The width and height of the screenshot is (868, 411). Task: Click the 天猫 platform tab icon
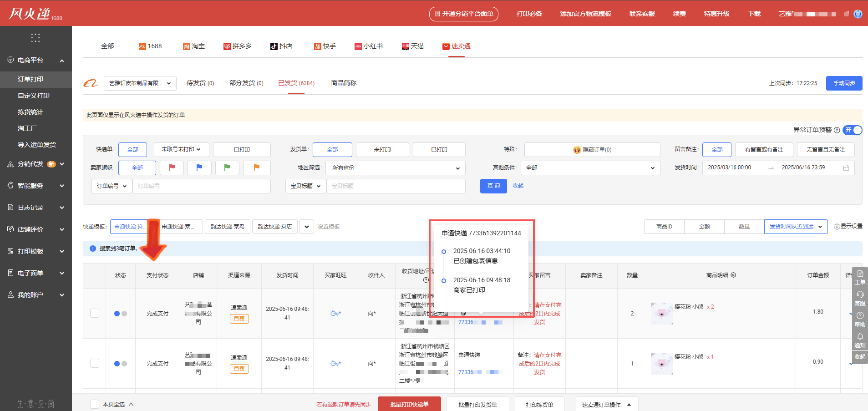click(406, 46)
